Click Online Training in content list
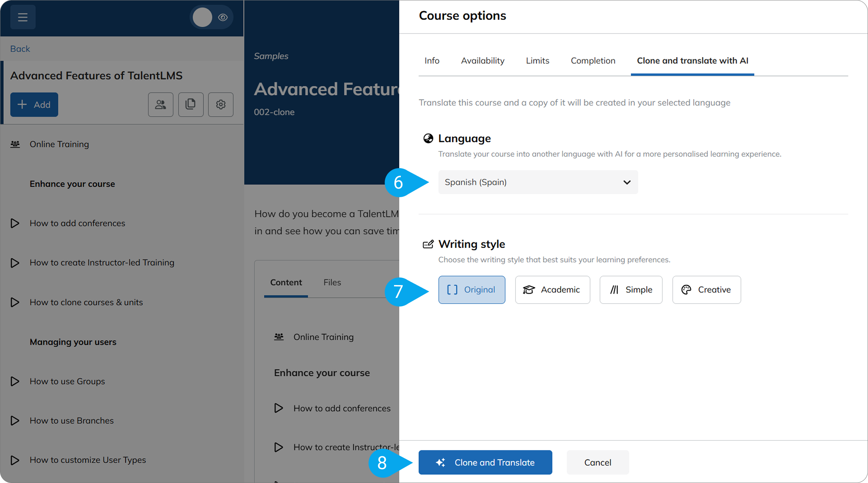Screen dimensions: 868x483 (324, 337)
